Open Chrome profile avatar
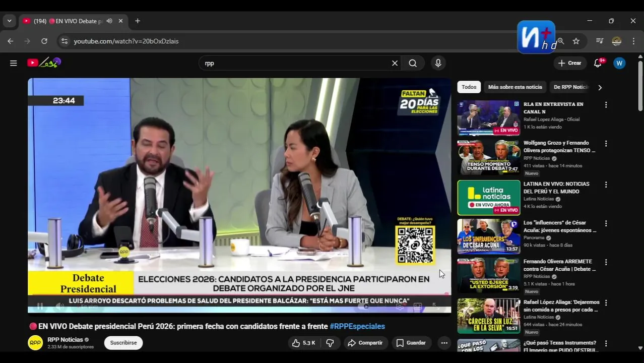644x363 pixels. 616,41
